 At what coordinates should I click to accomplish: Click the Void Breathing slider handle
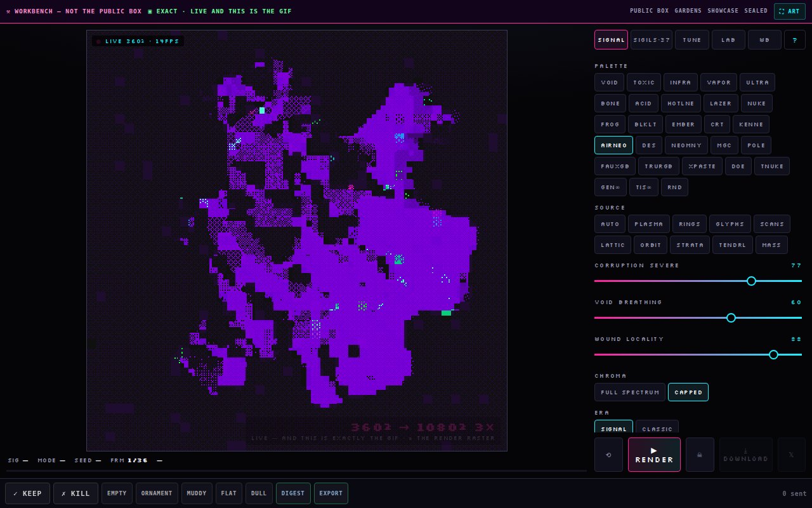pyautogui.click(x=731, y=317)
